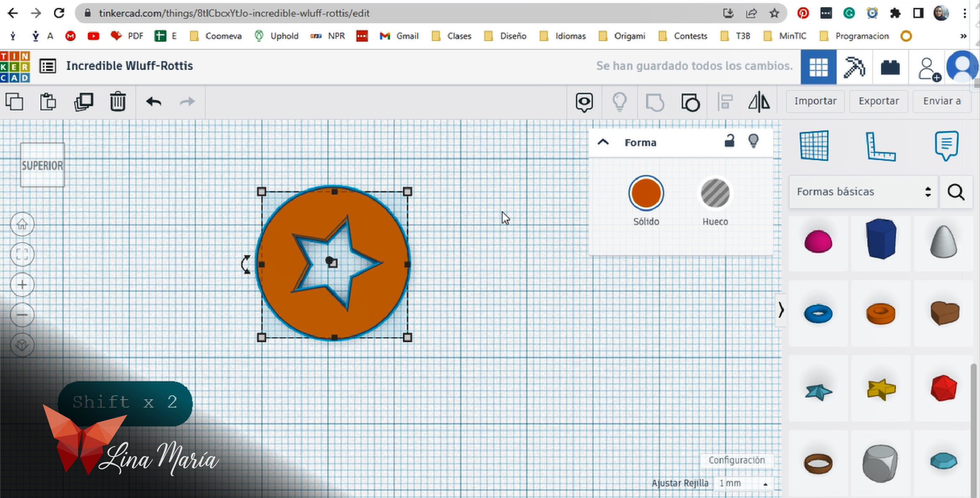Click the Duplicate and repeat icon
The height and width of the screenshot is (498, 980).
(83, 102)
